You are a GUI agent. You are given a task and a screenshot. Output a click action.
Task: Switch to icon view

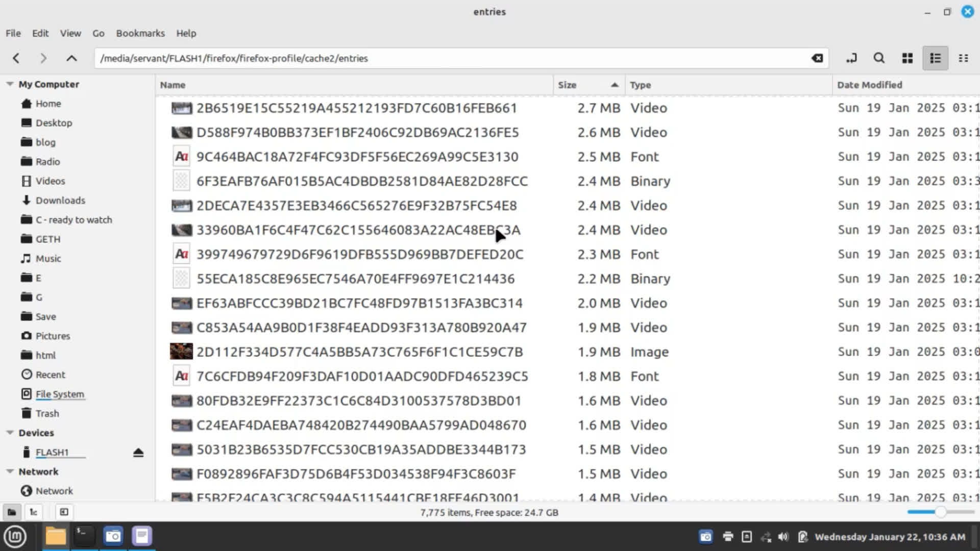pos(907,58)
